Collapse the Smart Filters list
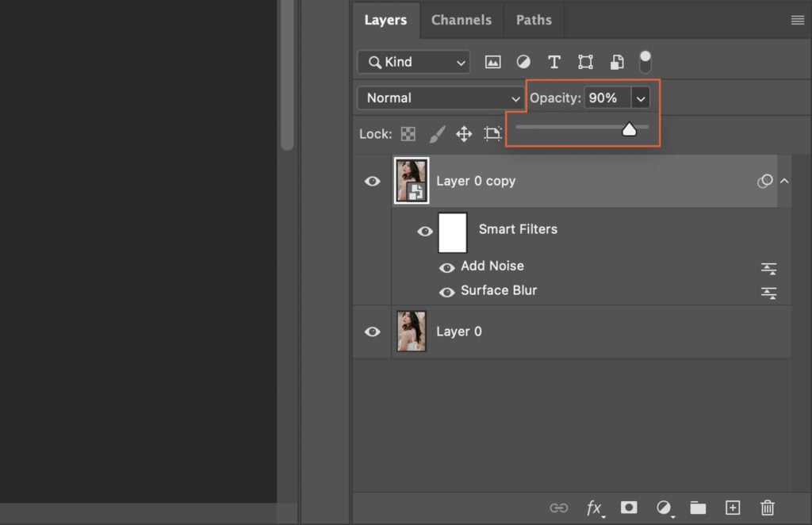Screen dimensions: 812x525 point(784,181)
